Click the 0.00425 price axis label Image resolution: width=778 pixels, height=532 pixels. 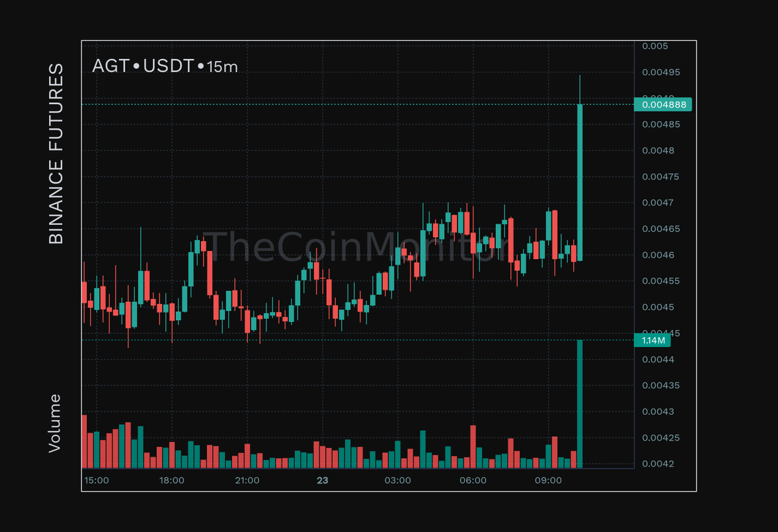(661, 437)
